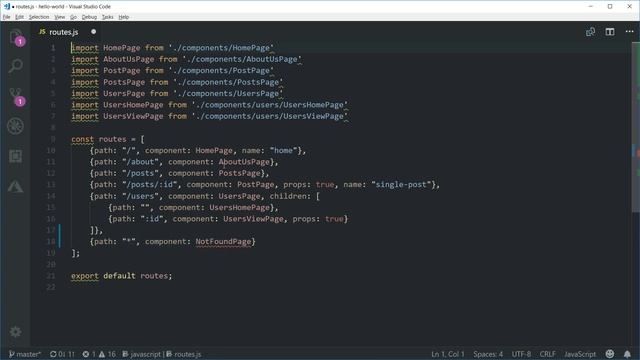Click the "single-post" name string
Screen dimensions: 640x360
pos(401,184)
